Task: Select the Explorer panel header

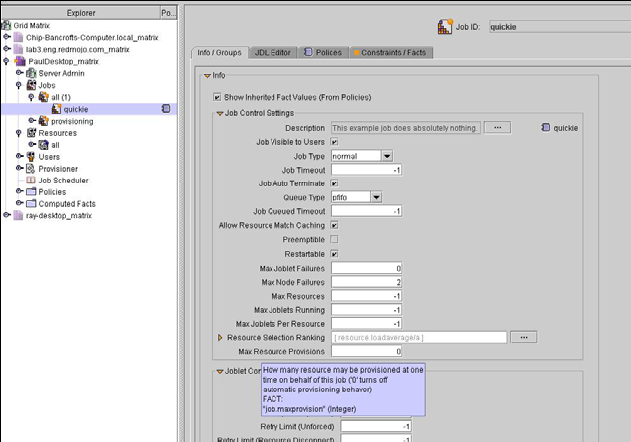Action: [81, 13]
